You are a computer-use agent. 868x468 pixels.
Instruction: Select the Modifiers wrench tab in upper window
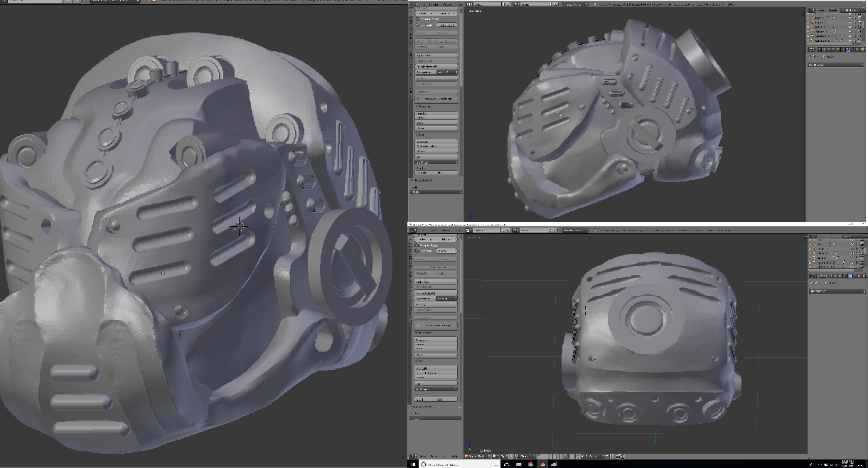(x=848, y=49)
